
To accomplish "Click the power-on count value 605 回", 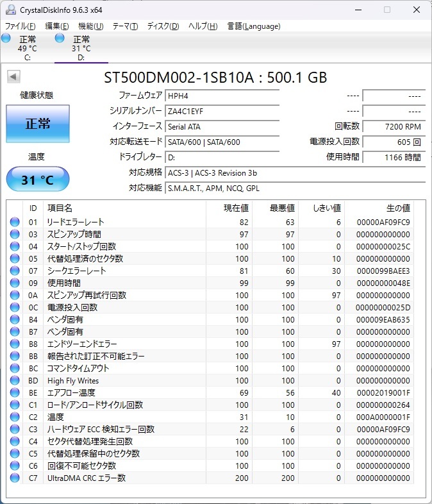I will click(394, 142).
